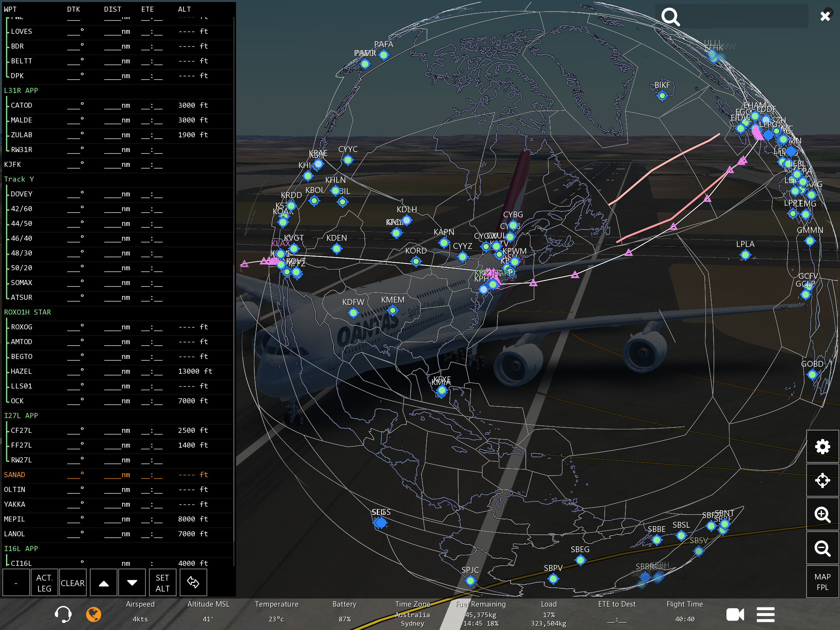Move waypoint down with arrow button
840x630 pixels.
click(x=132, y=582)
